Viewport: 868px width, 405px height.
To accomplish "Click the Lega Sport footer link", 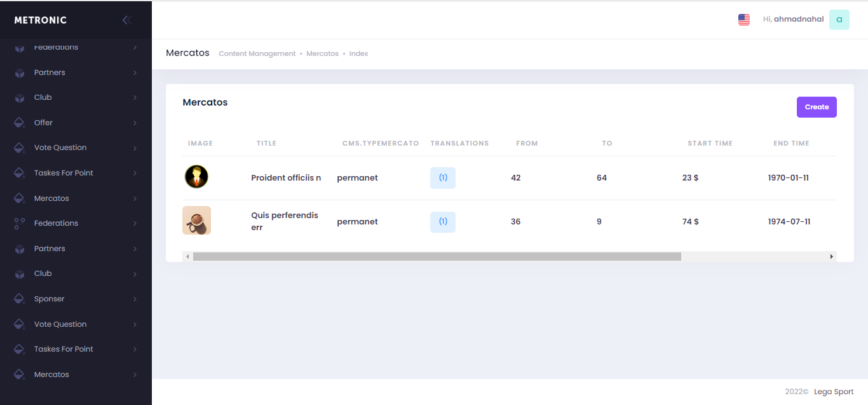I will click(x=834, y=392).
